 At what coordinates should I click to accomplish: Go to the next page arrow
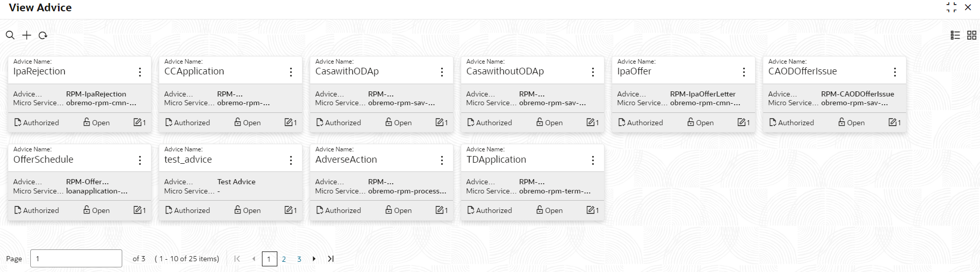(x=314, y=259)
